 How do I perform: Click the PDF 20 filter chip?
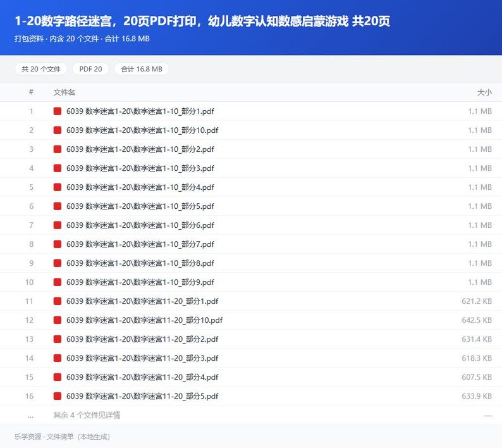pos(90,69)
